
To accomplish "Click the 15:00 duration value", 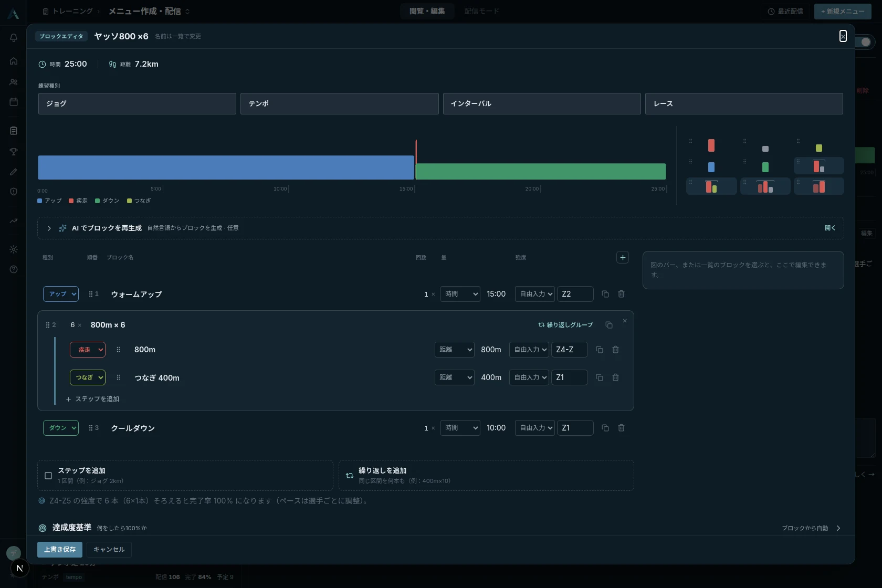I will point(496,294).
